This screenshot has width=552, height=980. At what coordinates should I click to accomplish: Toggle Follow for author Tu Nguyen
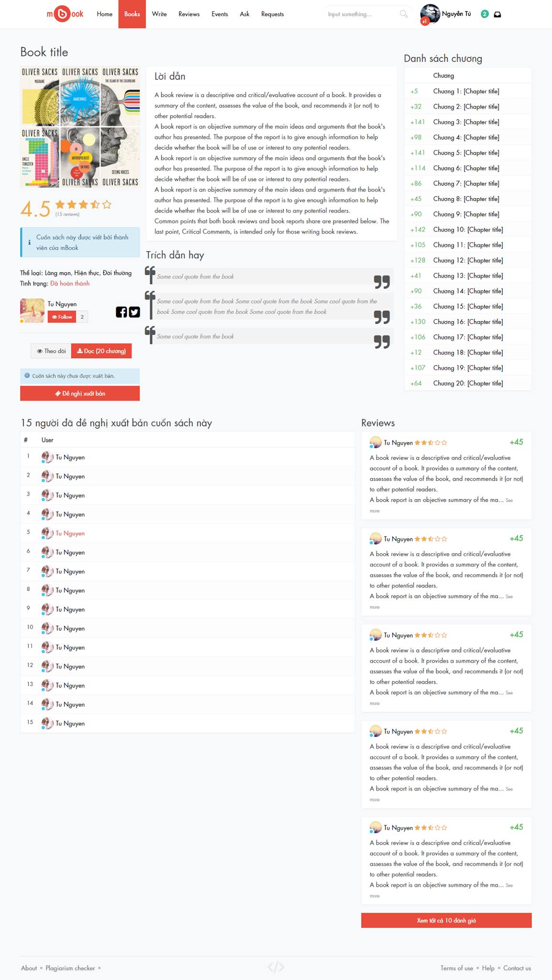62,317
